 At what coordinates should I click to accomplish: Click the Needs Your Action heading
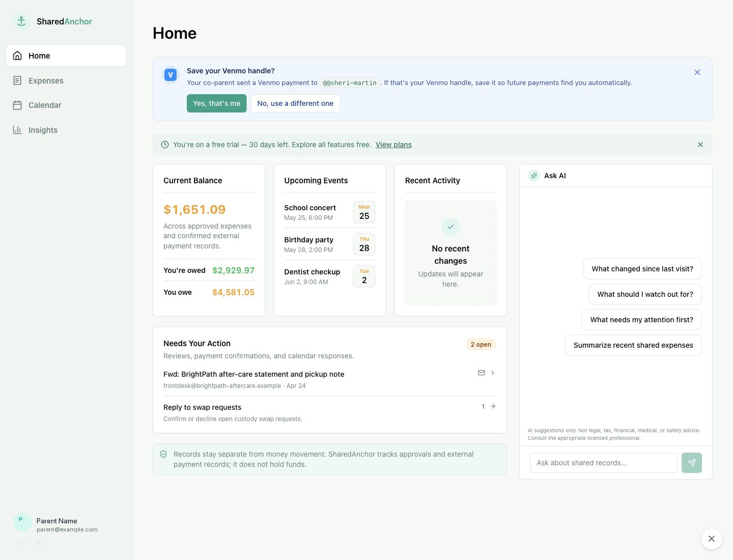(197, 344)
